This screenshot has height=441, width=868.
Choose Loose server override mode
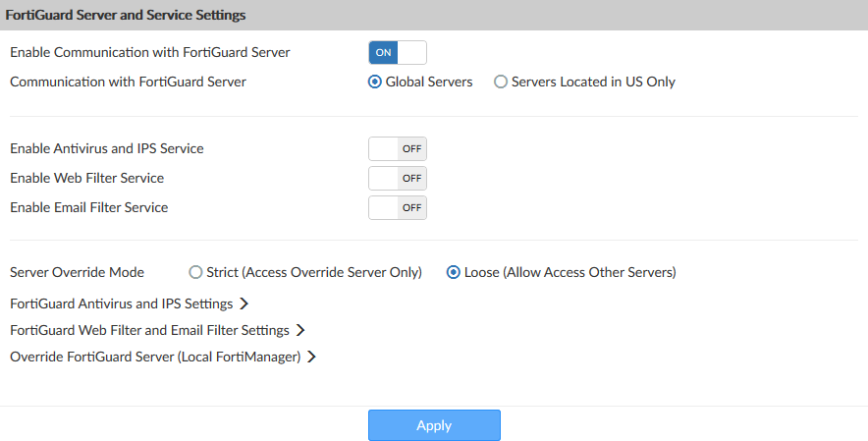(454, 272)
